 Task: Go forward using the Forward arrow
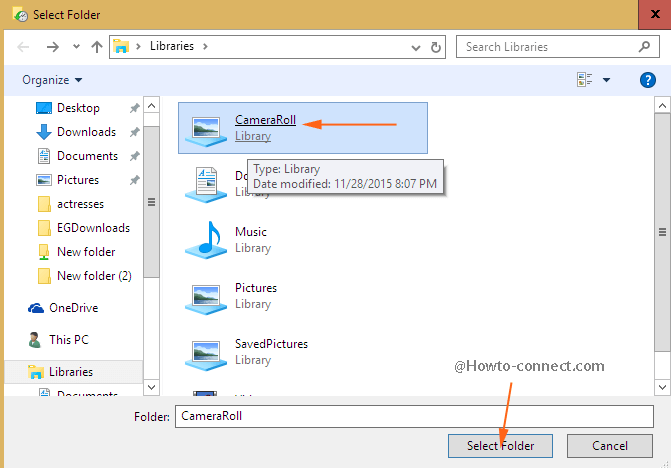pyautogui.click(x=53, y=47)
